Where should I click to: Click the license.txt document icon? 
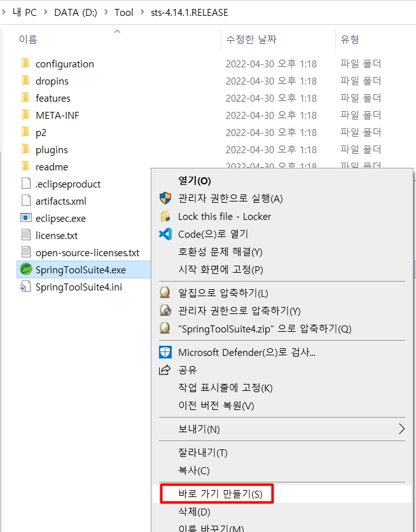[x=26, y=235]
